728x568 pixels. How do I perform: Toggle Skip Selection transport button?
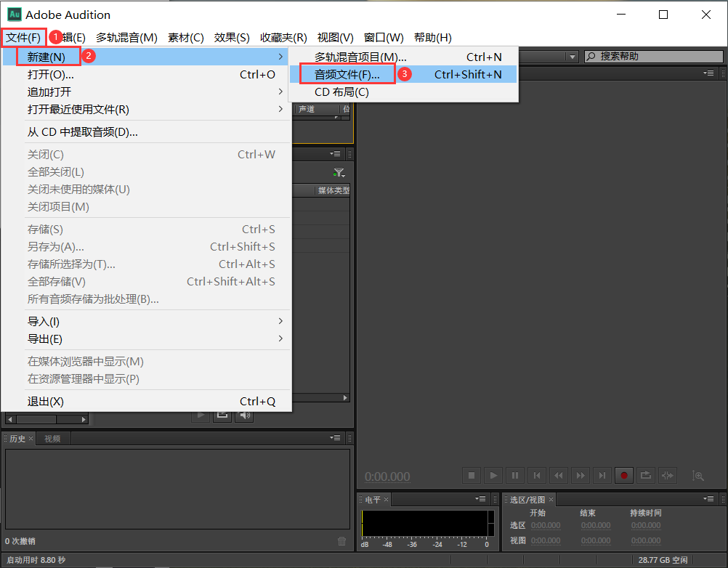(668, 475)
